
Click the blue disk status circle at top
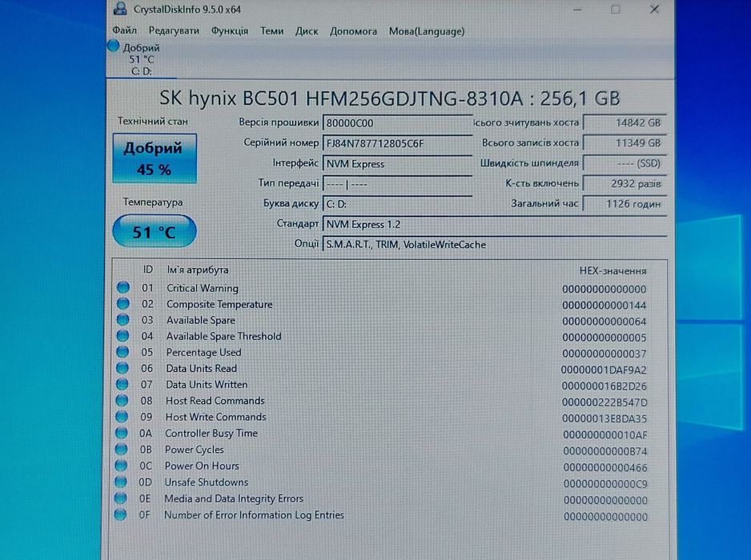(x=114, y=46)
